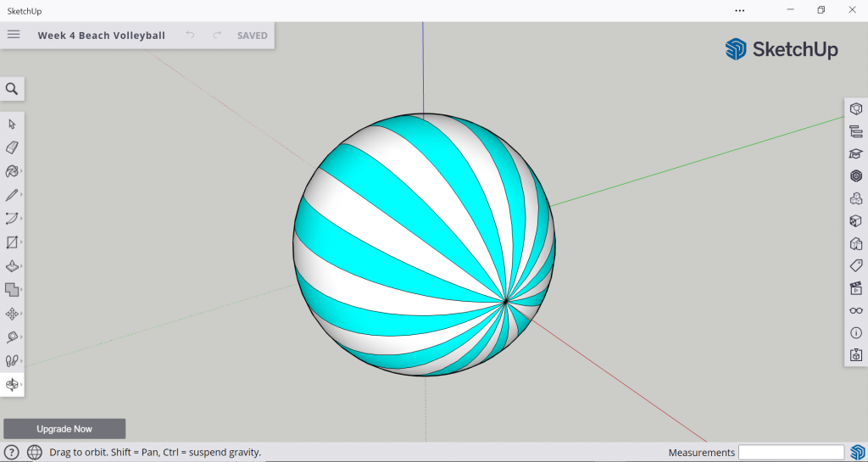Image resolution: width=868 pixels, height=462 pixels.
Task: Activate the Push/Pull tool
Action: click(x=12, y=265)
